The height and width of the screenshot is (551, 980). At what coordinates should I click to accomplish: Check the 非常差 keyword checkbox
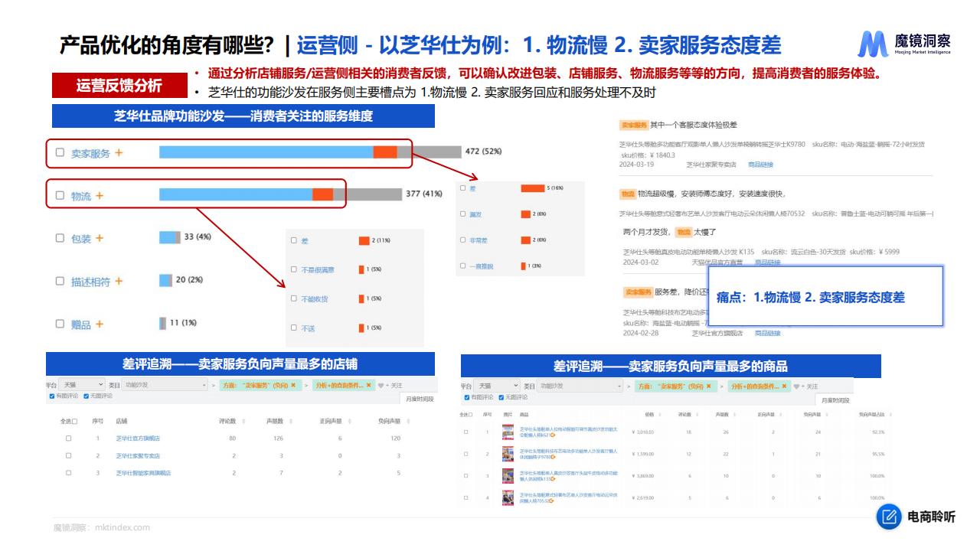[x=462, y=240]
